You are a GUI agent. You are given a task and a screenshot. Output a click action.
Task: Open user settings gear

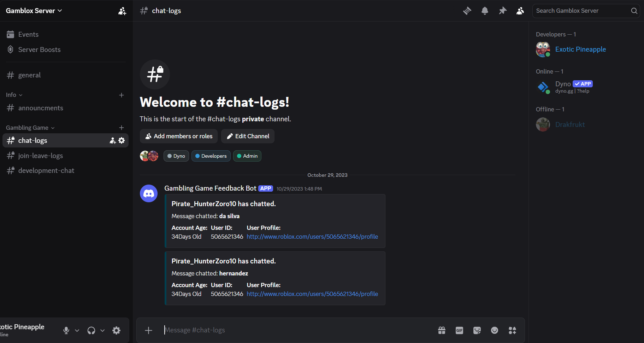(116, 331)
